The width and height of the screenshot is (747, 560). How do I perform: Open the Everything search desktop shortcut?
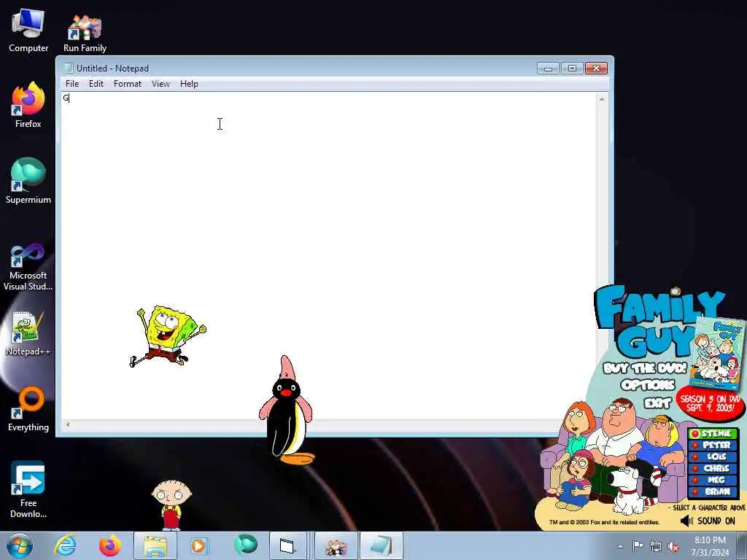click(28, 410)
